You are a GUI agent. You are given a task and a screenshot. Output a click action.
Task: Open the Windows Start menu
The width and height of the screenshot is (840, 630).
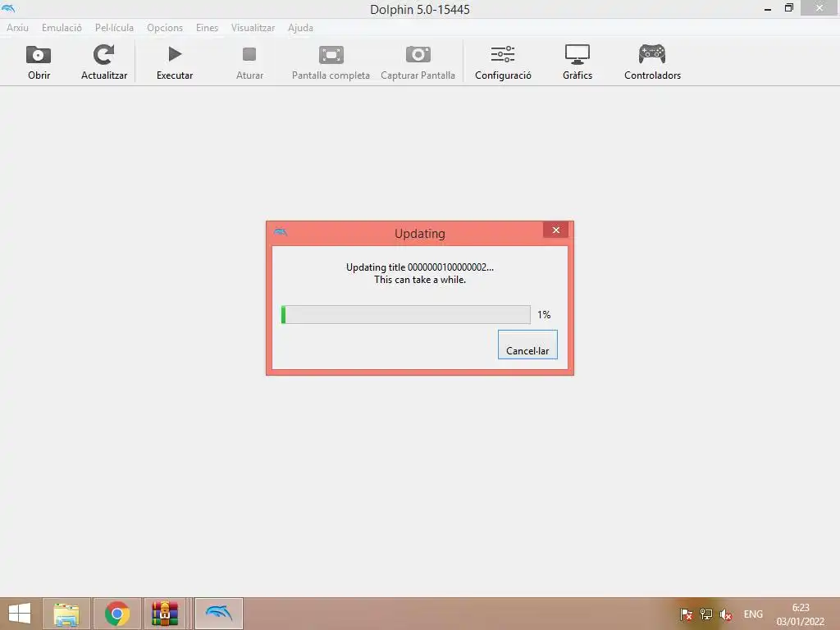pyautogui.click(x=20, y=614)
